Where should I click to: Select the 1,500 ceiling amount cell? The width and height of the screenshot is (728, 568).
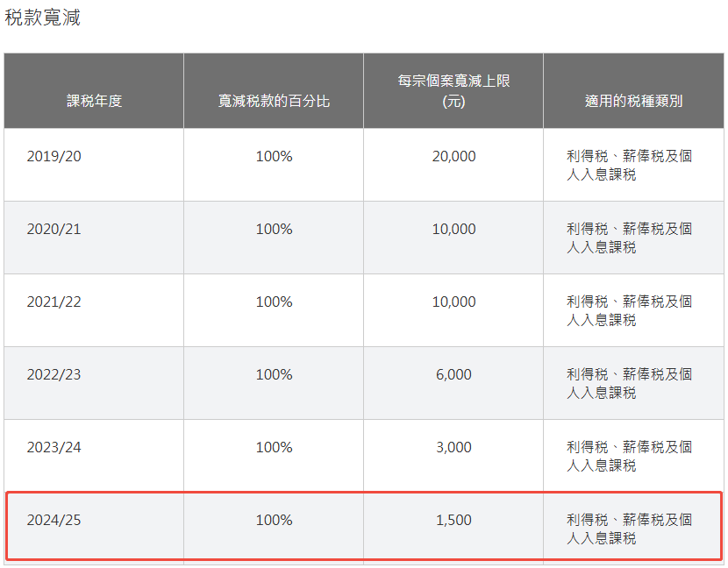click(453, 520)
